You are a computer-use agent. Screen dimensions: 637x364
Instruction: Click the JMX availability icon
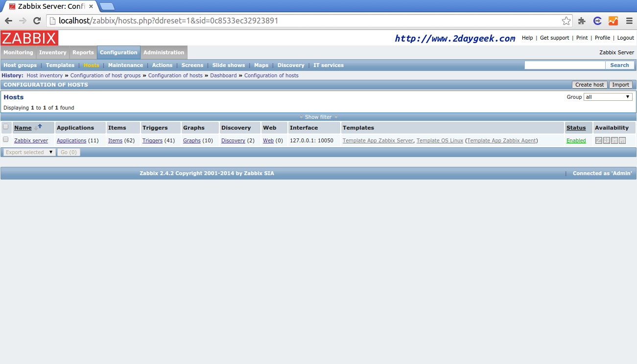coord(614,140)
